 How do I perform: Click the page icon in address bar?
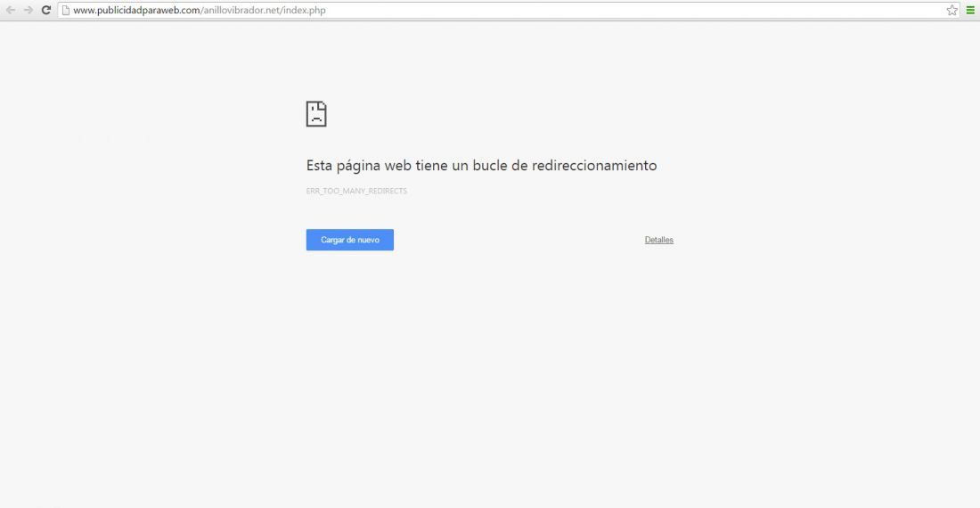coord(65,10)
